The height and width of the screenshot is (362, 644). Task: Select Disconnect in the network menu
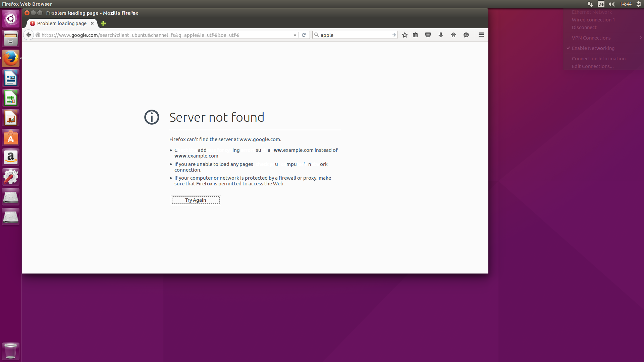click(x=584, y=27)
